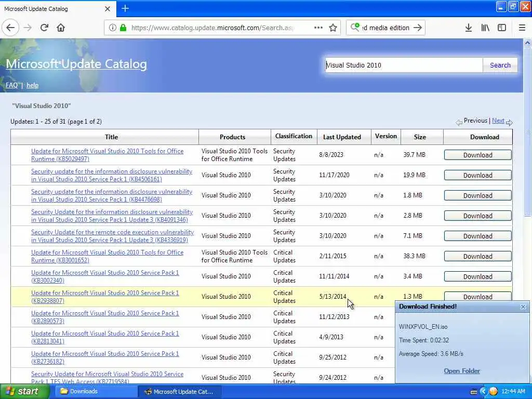Close the Download Finished popup
The height and width of the screenshot is (399, 532).
(x=523, y=307)
